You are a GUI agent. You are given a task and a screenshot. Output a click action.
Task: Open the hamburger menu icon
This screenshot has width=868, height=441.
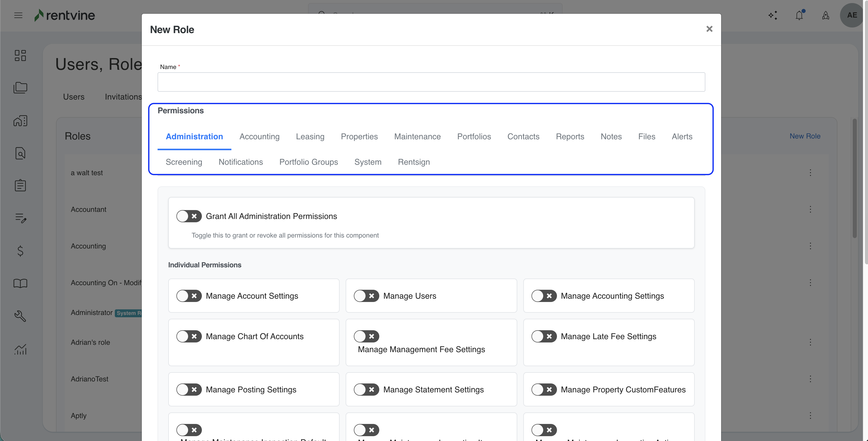18,15
